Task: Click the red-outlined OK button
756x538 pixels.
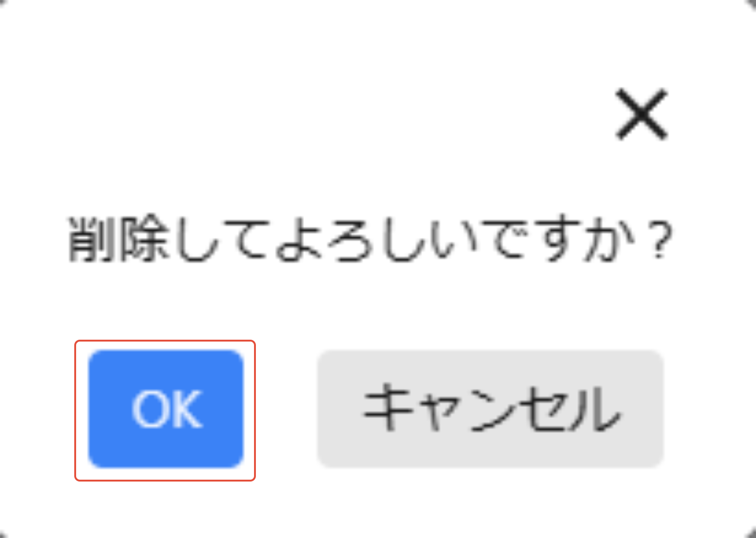Action: 166,409
